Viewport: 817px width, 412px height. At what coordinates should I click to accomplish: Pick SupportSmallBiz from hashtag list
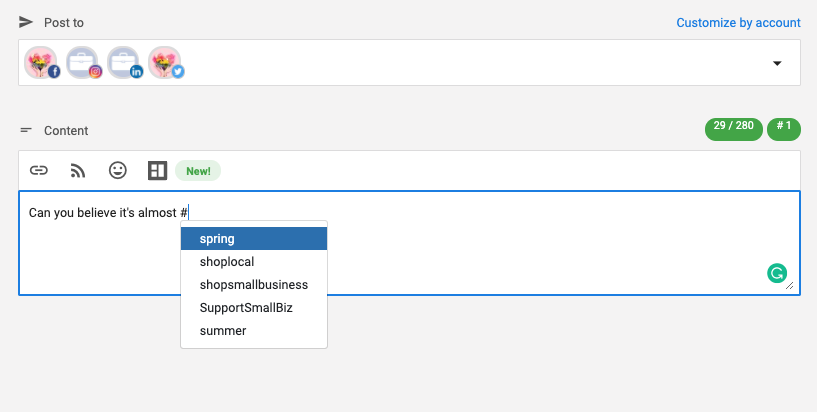pos(254,307)
